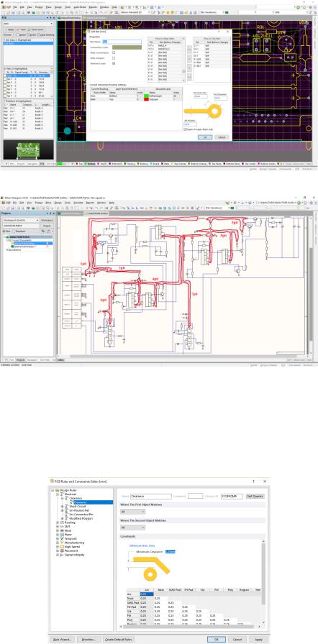Open the Routing rules folder icon
Viewport: 318px width, 644px height.
(62, 523)
